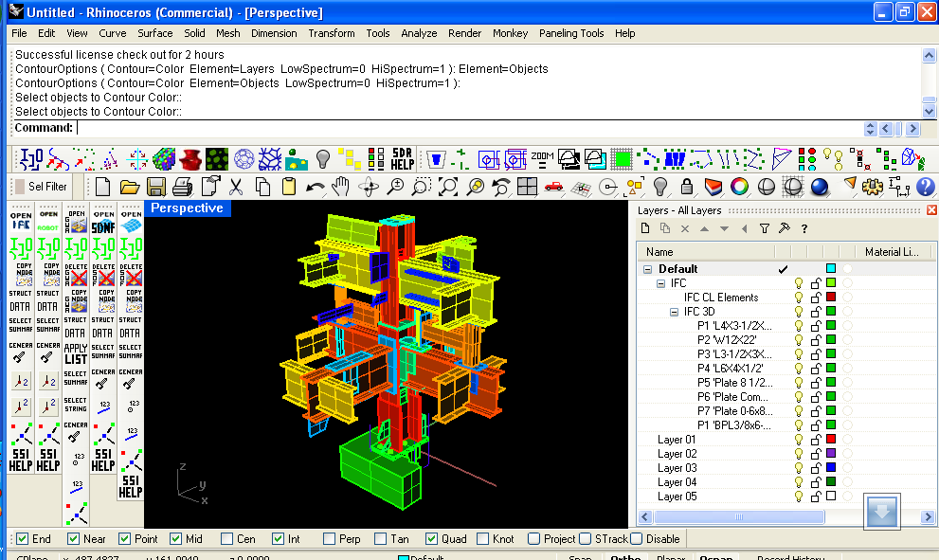Click the OPEN IFC icon
This screenshot has height=560, width=939.
21,221
